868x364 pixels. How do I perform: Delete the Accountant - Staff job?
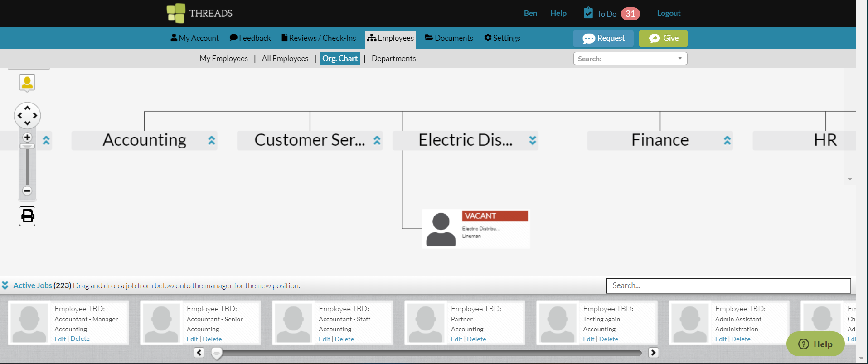click(344, 339)
